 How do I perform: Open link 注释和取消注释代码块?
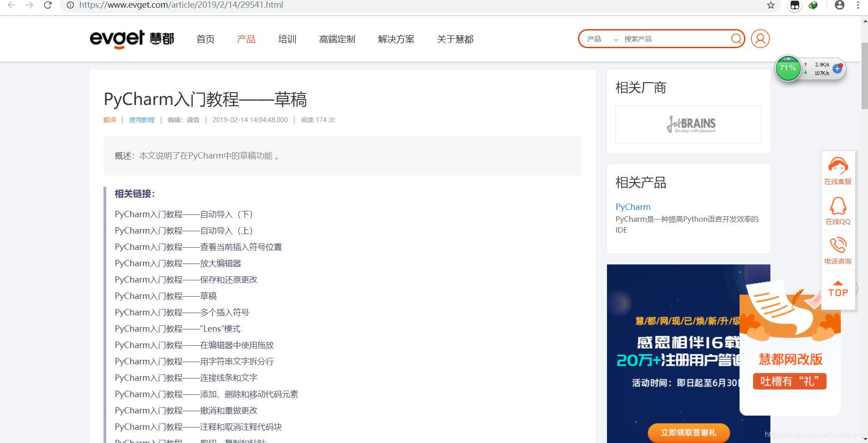point(198,427)
